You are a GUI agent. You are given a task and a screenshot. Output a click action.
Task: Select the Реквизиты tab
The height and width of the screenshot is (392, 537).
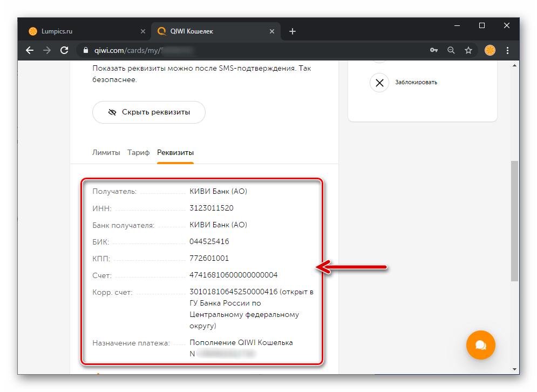tap(175, 152)
